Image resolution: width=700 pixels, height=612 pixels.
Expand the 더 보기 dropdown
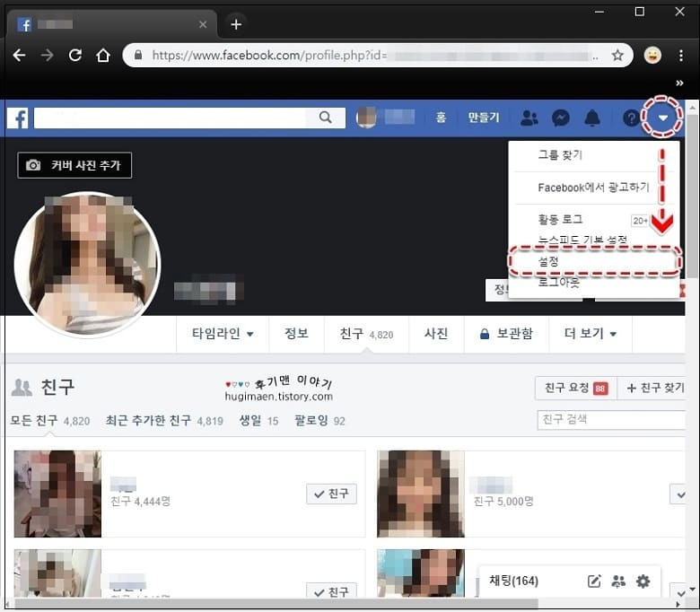pos(591,334)
